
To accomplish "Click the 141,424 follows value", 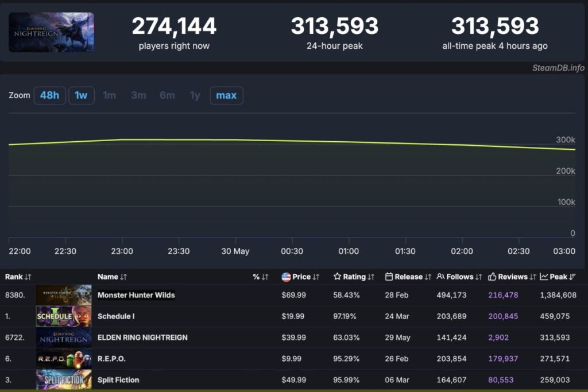I will pyautogui.click(x=451, y=337).
